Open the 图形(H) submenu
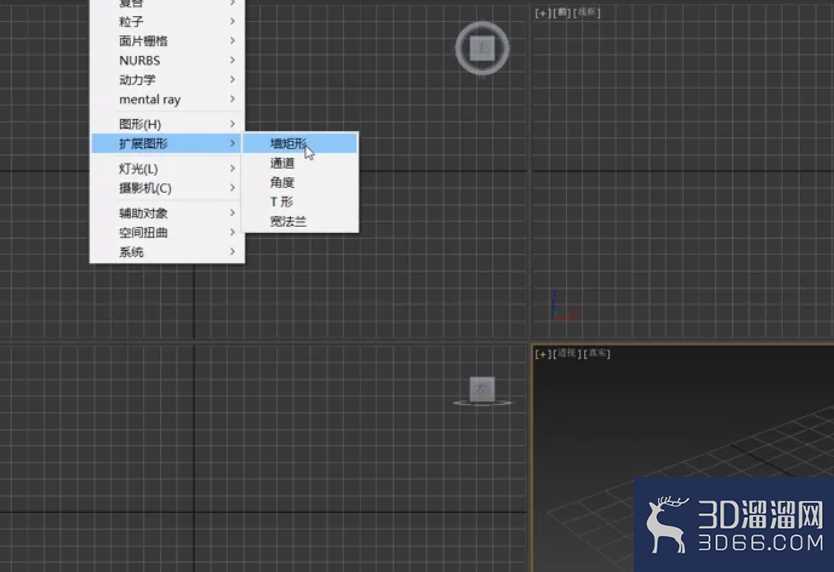 (168, 124)
